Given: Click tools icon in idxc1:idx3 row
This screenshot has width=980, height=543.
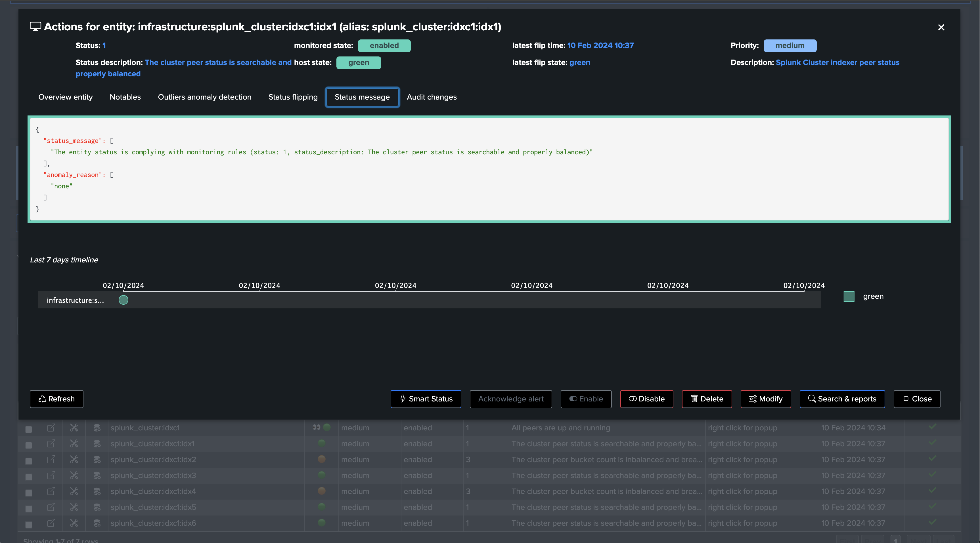Looking at the screenshot, I should coord(74,475).
